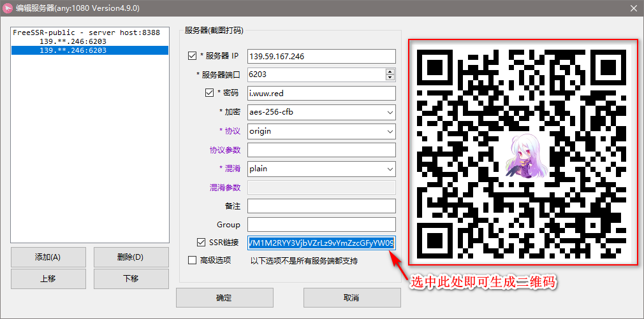Click the protocol parameter input field
Screen dimensions: 644x319
(x=321, y=150)
